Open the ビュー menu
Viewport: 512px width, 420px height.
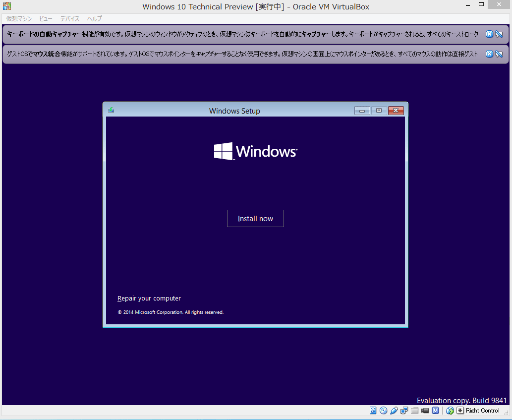(46, 19)
